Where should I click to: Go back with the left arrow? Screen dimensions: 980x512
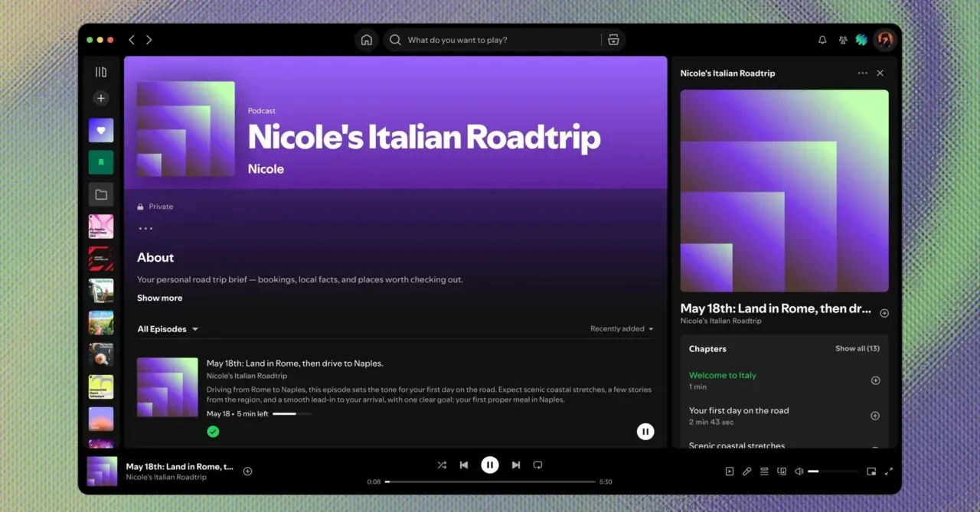click(132, 40)
